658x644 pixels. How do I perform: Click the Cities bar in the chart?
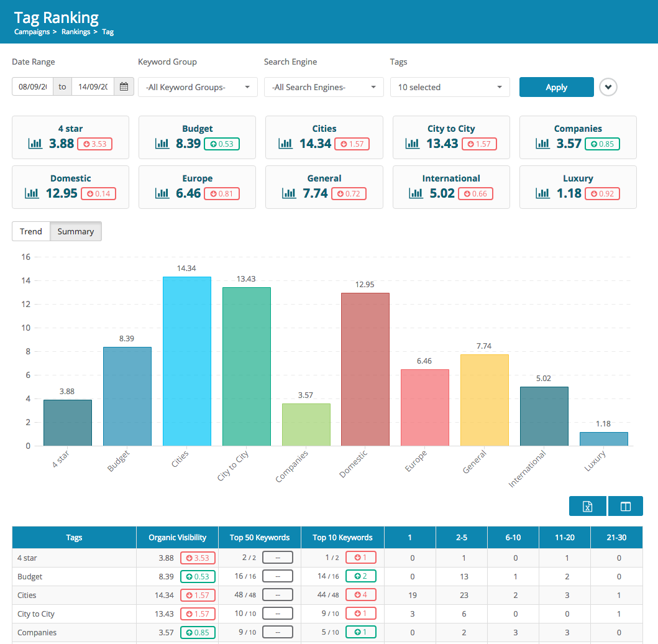click(186, 361)
